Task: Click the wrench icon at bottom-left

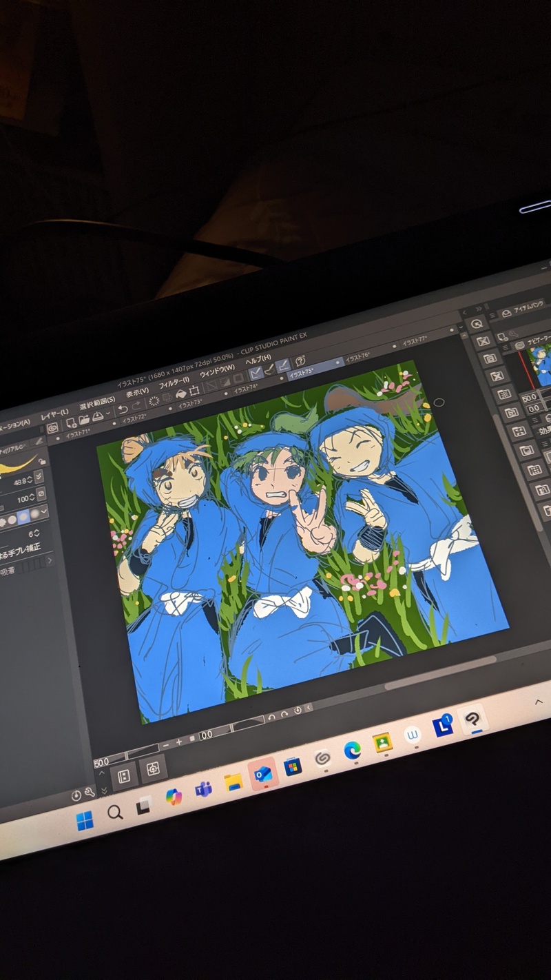Action: [89, 793]
